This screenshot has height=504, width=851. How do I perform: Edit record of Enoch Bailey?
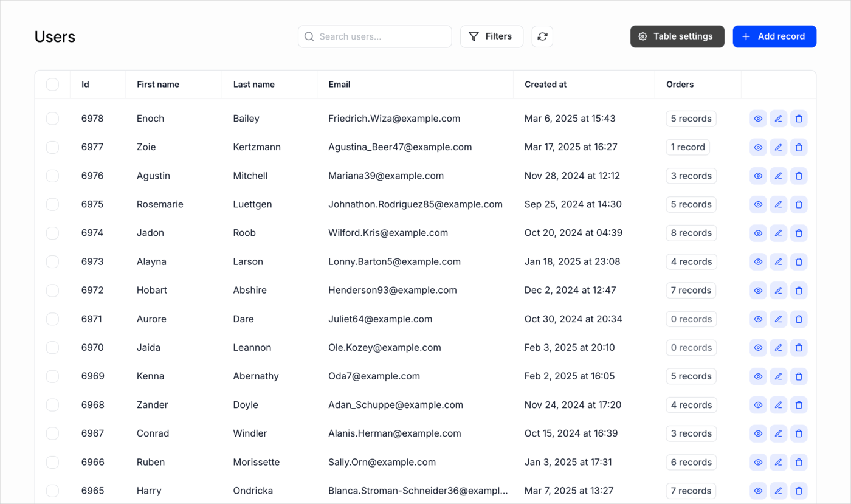click(x=779, y=119)
